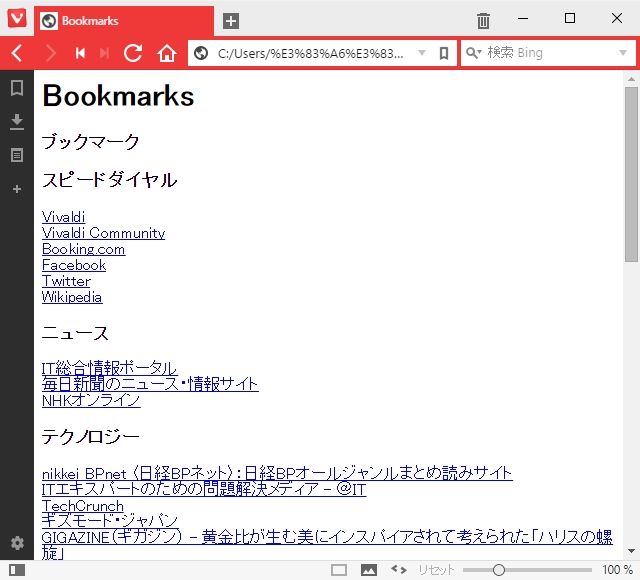640x580 pixels.
Task: Toggle the side panel visibility
Action: coord(17,570)
